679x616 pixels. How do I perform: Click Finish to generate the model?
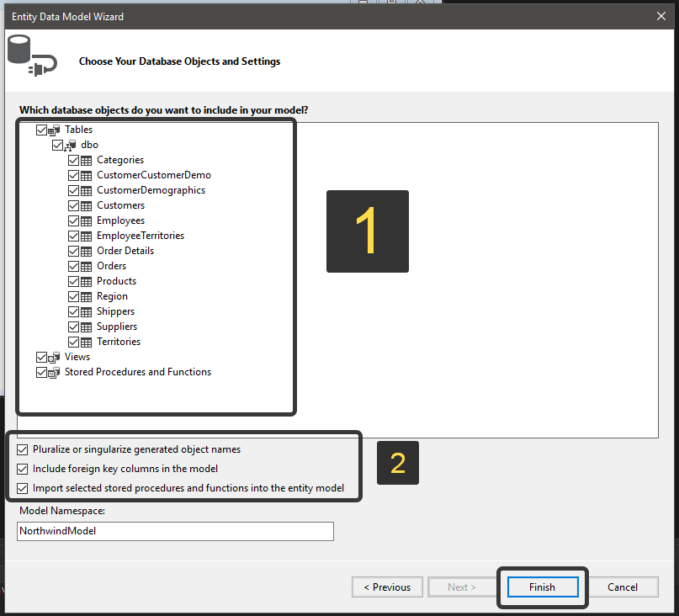[542, 587]
